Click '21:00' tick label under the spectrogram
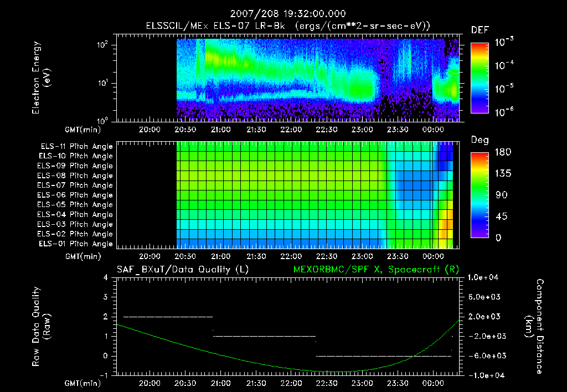This screenshot has width=567, height=392. 220,130
